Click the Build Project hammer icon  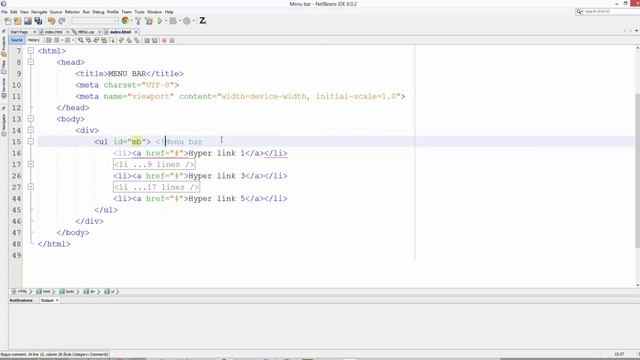click(138, 21)
